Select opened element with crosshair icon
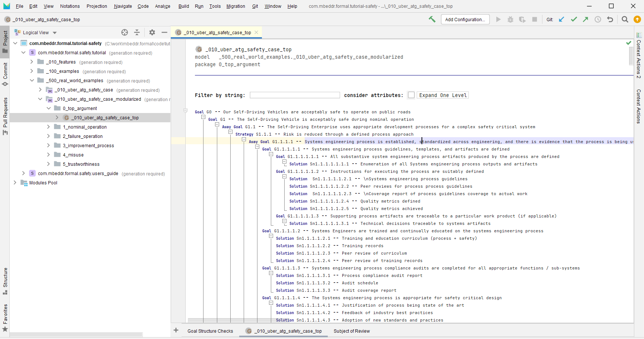Image resolution: width=644 pixels, height=339 pixels. click(x=125, y=32)
